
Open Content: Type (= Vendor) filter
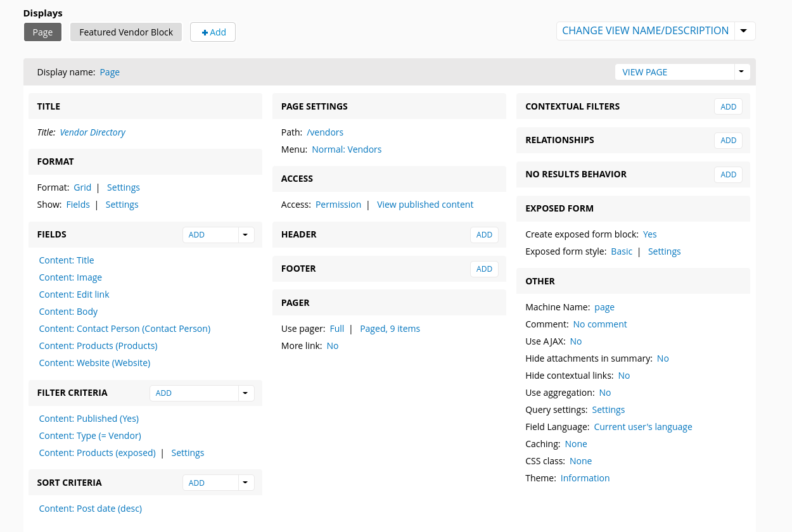(x=90, y=436)
